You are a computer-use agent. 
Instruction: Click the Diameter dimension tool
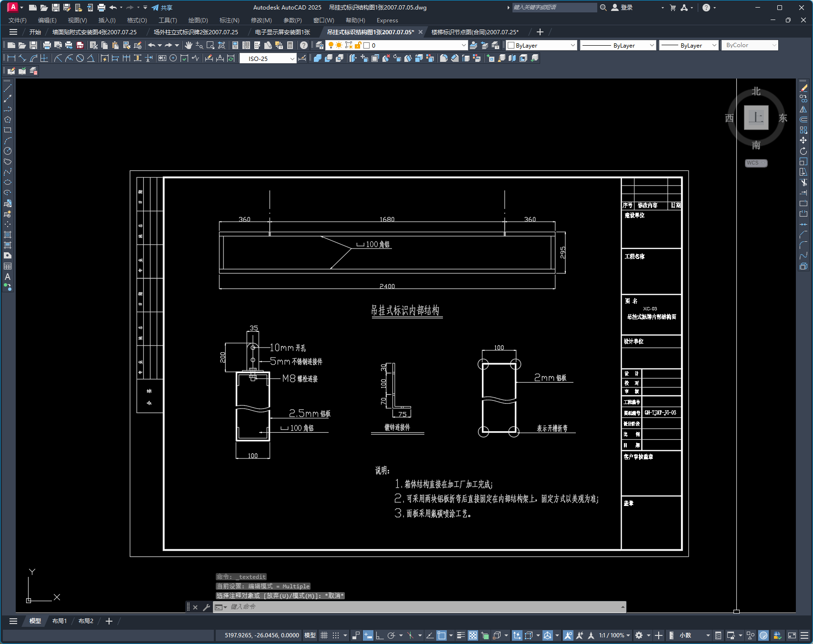point(80,58)
